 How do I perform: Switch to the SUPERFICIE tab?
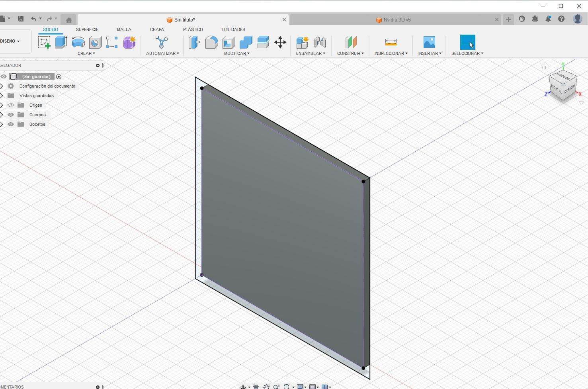coord(87,29)
